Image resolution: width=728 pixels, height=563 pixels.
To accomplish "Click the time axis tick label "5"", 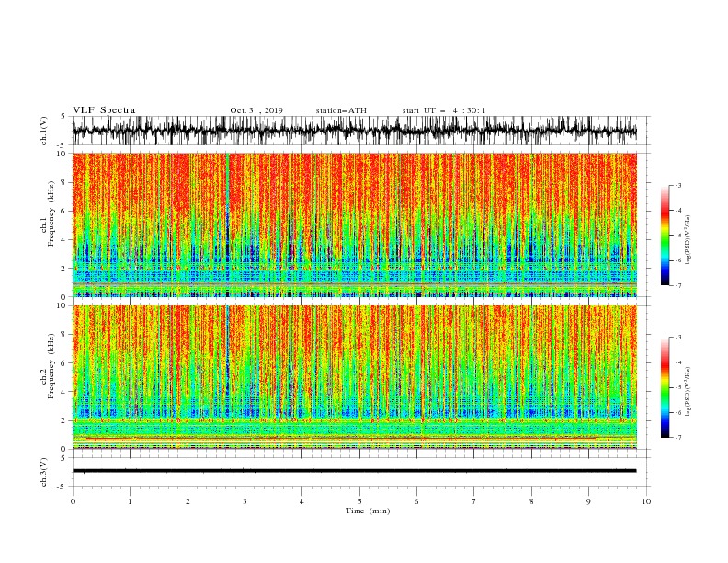I will point(359,501).
